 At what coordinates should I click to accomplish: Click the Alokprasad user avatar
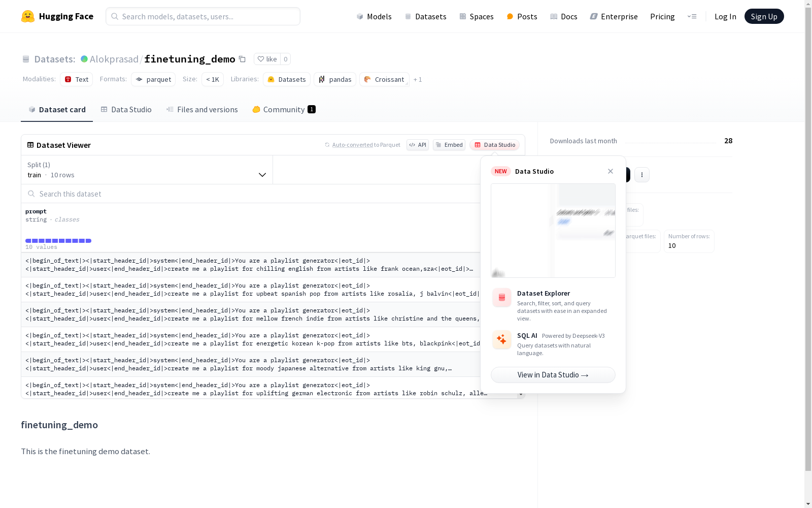pyautogui.click(x=84, y=59)
